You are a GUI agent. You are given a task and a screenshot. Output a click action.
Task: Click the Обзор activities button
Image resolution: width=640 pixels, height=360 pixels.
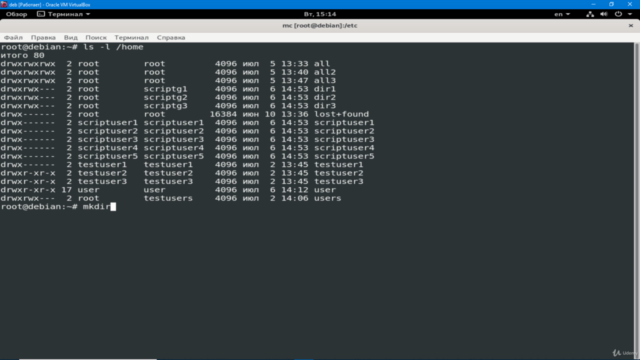point(16,14)
